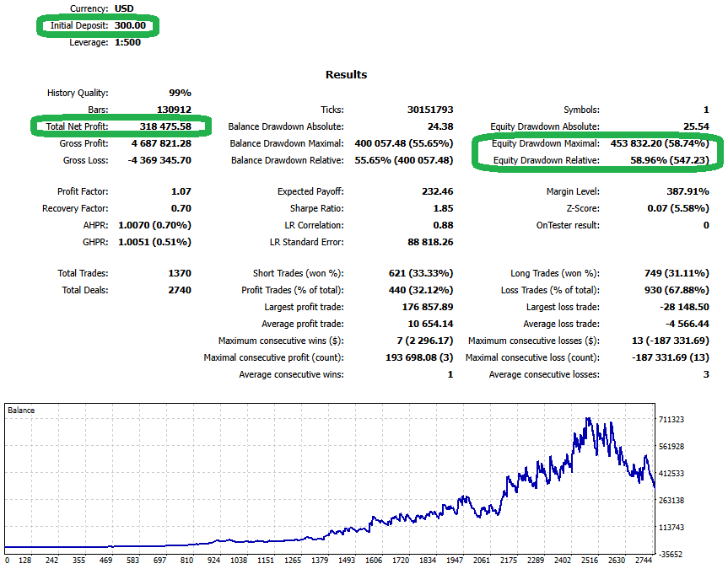Viewport: 728px width, 569px height.
Task: Click the Results section heading
Action: 346,75
